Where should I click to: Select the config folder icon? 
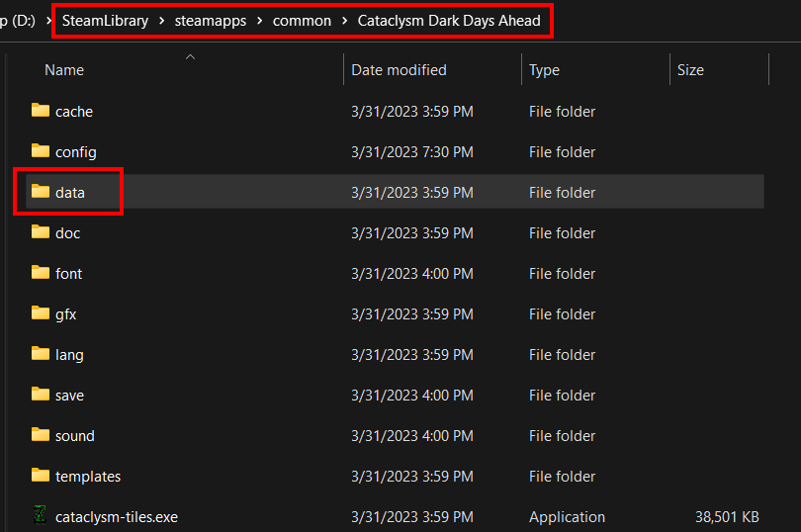click(41, 151)
